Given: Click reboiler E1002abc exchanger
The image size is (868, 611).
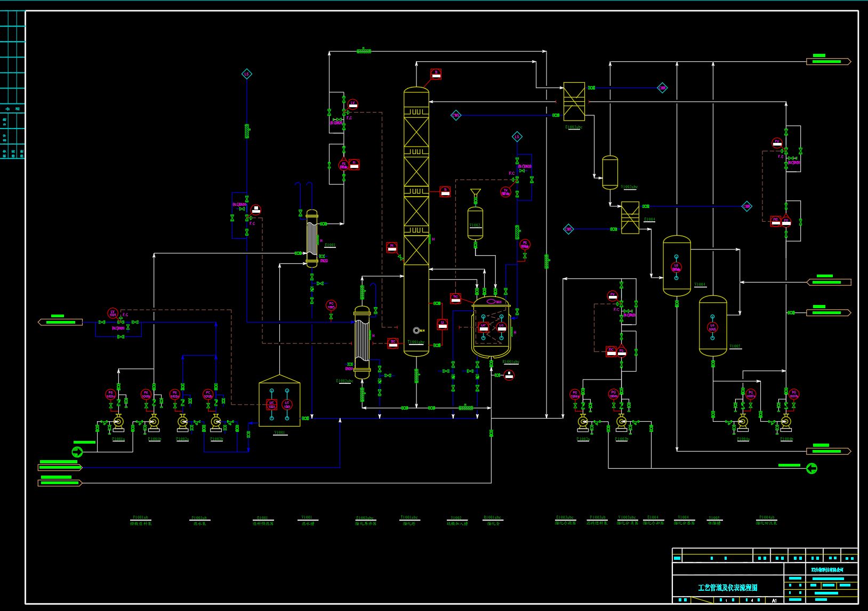Looking at the screenshot, I should coord(362,341).
